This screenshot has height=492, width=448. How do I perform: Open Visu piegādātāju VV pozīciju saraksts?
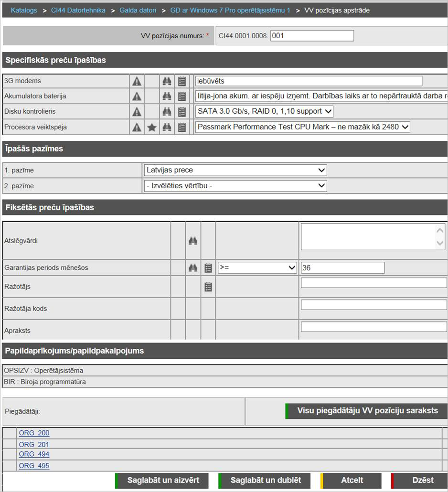(366, 411)
